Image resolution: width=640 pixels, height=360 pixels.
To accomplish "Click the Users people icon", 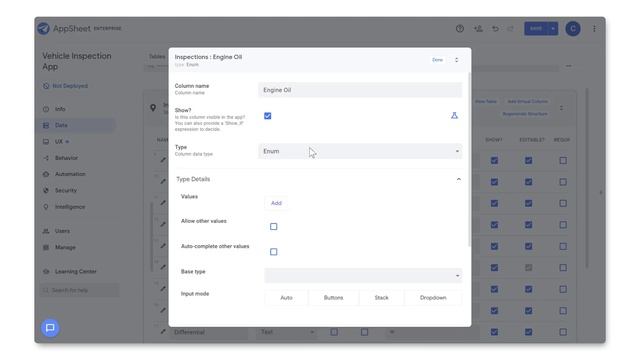I will click(x=46, y=231).
